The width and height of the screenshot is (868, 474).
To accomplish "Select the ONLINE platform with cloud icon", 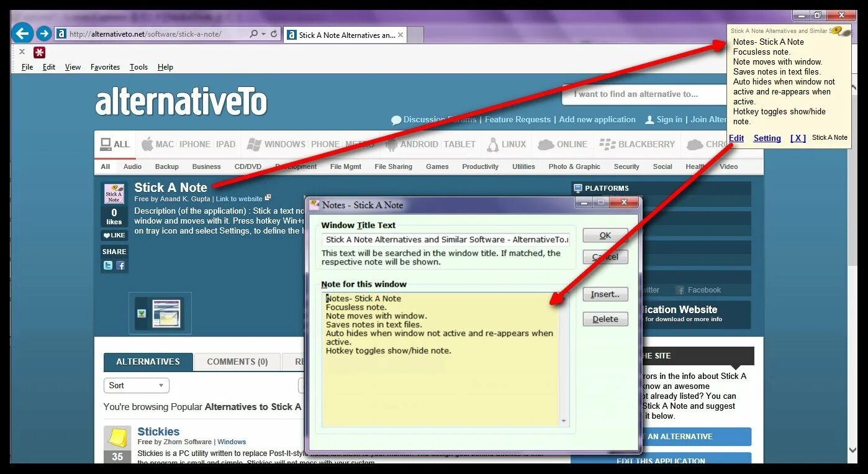I will 563,144.
